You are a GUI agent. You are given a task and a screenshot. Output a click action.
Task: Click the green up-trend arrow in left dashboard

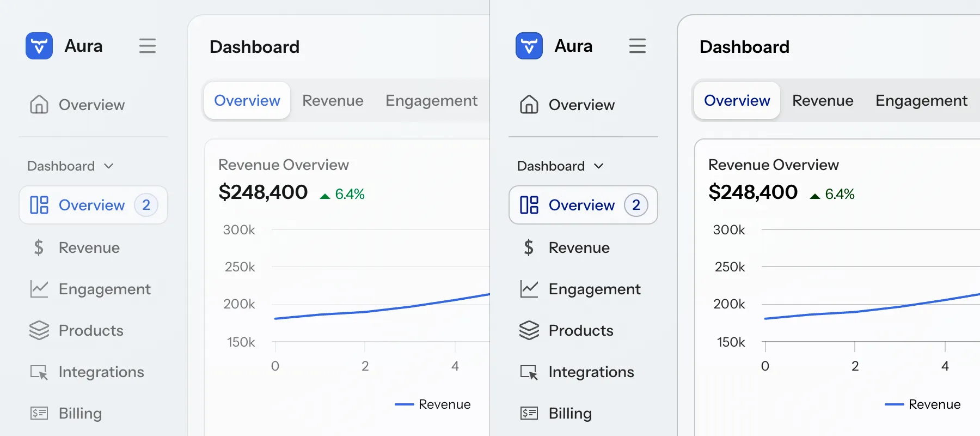(325, 196)
